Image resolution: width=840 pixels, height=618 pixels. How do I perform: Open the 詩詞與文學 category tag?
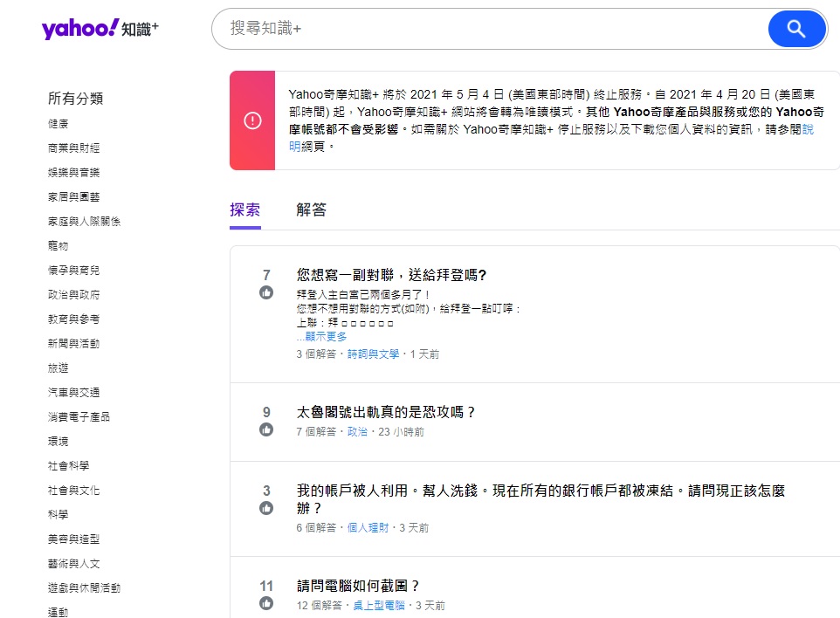coord(374,354)
